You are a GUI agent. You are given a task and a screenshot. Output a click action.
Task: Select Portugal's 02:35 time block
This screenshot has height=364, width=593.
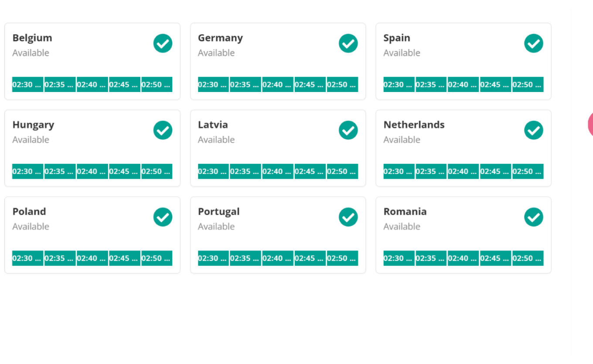[x=245, y=258]
